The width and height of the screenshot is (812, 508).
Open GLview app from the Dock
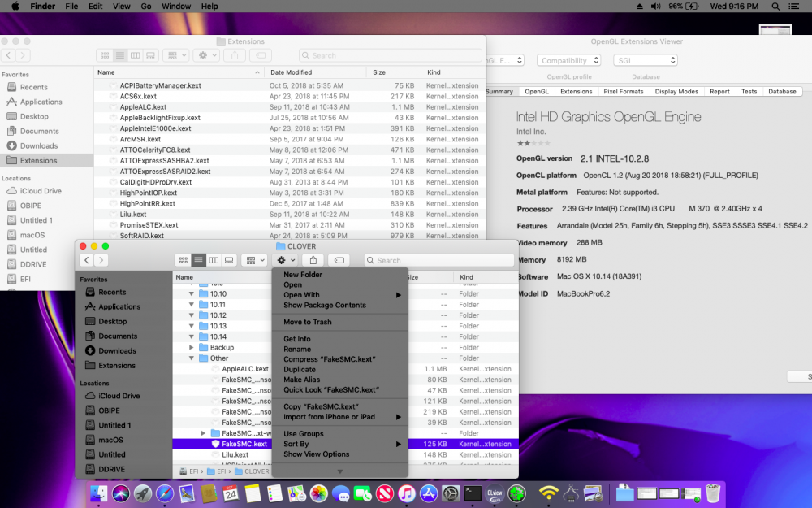(x=495, y=493)
